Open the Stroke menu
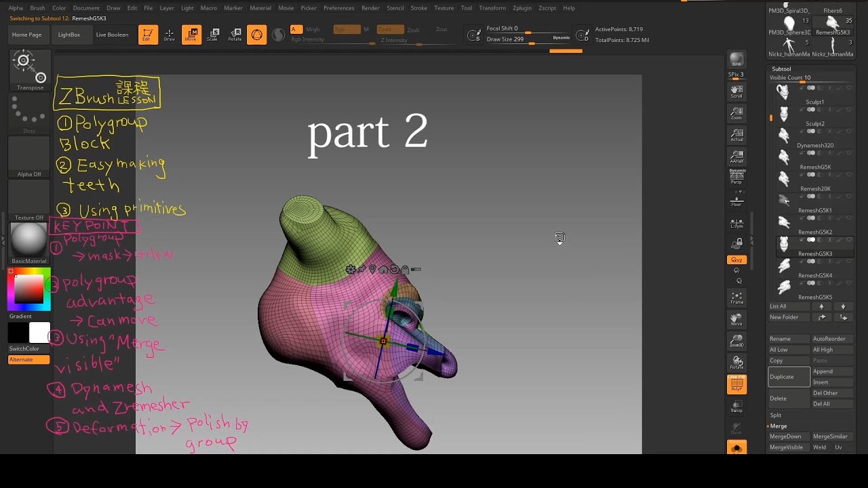 pyautogui.click(x=419, y=8)
